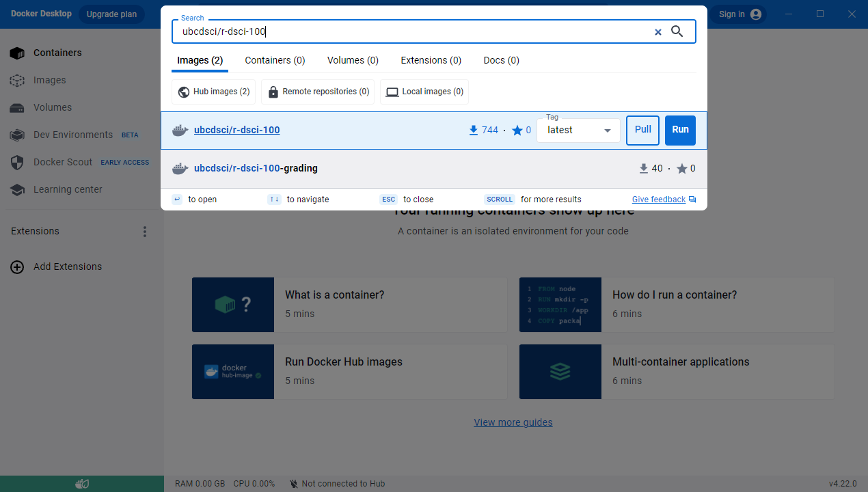Clear the search field with X icon
Image resolution: width=868 pixels, height=492 pixels.
(x=657, y=32)
